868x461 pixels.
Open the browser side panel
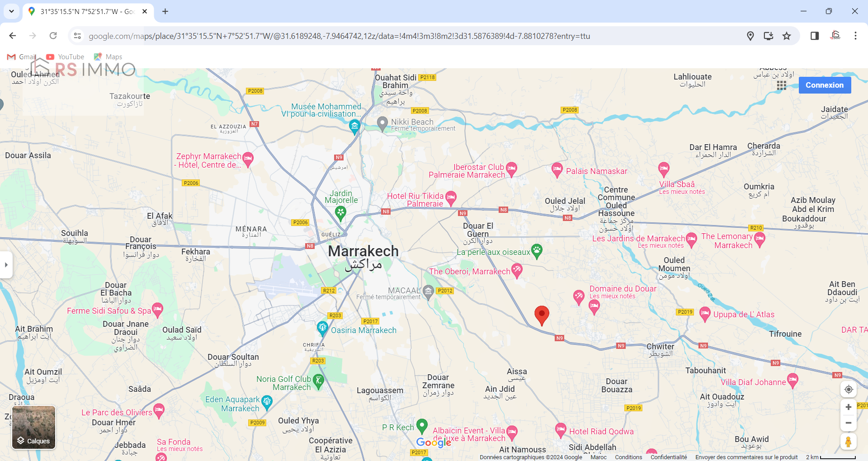click(x=815, y=36)
